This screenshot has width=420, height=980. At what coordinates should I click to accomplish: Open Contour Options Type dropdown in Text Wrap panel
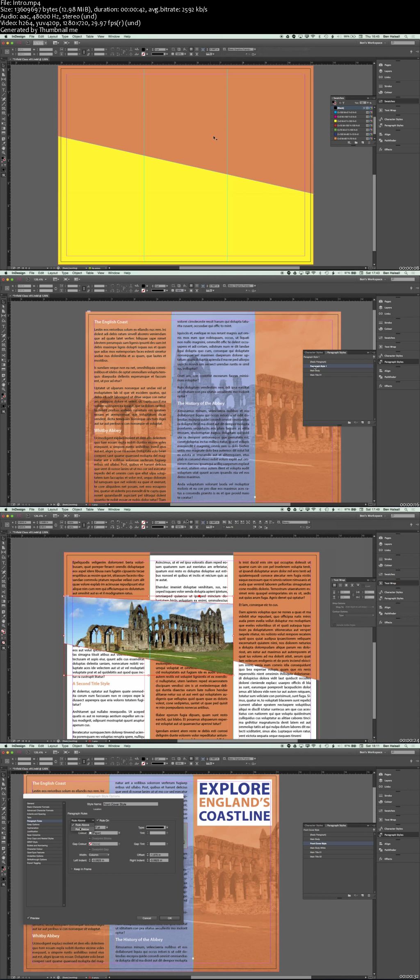pos(359,615)
